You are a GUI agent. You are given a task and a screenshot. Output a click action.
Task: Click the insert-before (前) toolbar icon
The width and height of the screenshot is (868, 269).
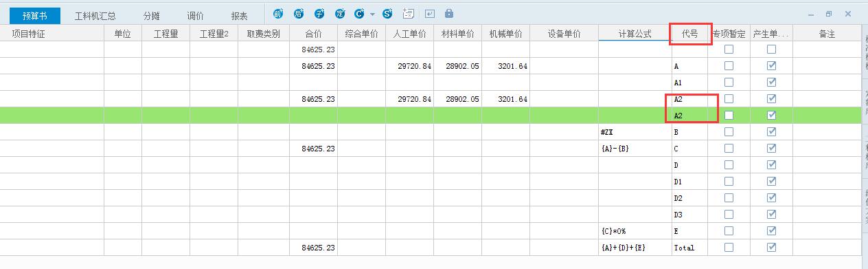point(277,14)
